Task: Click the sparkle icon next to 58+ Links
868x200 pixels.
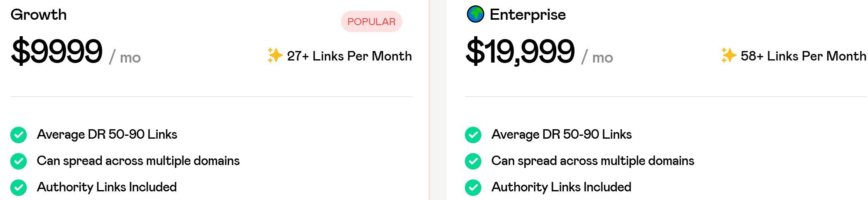Action: pos(729,55)
